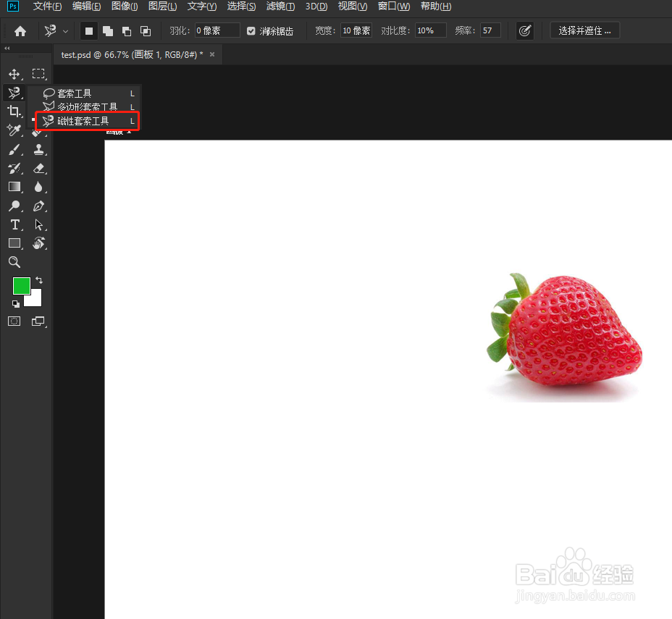Image resolution: width=672 pixels, height=619 pixels.
Task: Open the 帮助(H) menu
Action: coord(436,7)
